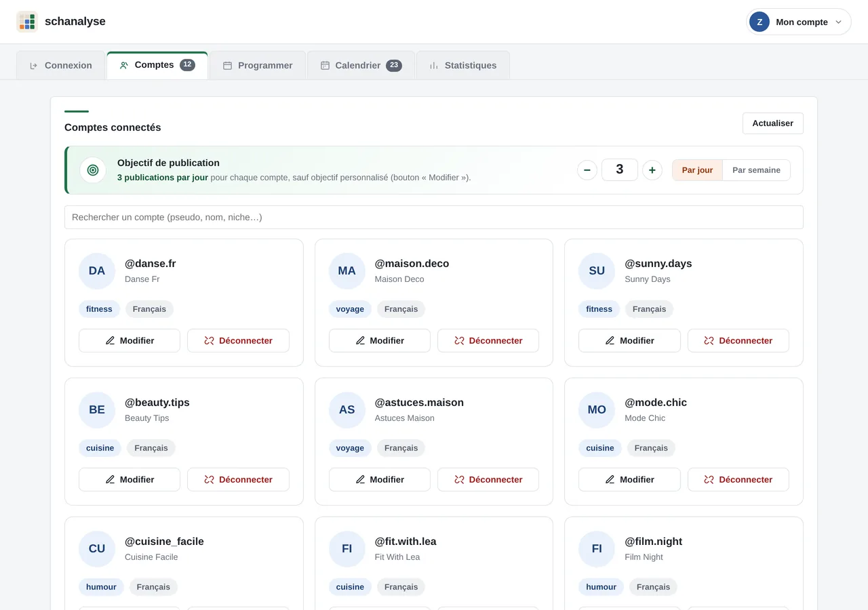The height and width of the screenshot is (610, 868).
Task: Click the SU avatar of @sunny.days
Action: (x=597, y=271)
